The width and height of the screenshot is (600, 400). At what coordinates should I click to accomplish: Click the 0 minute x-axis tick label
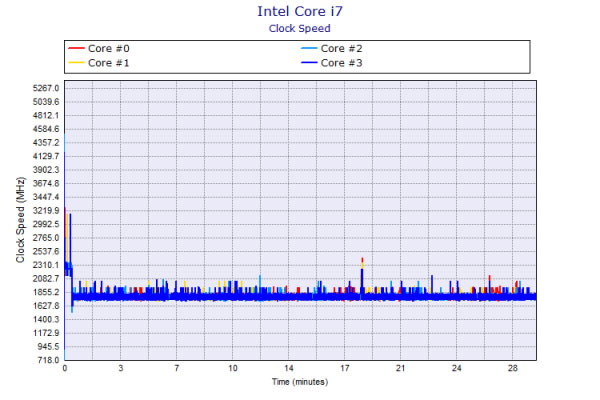click(x=65, y=368)
